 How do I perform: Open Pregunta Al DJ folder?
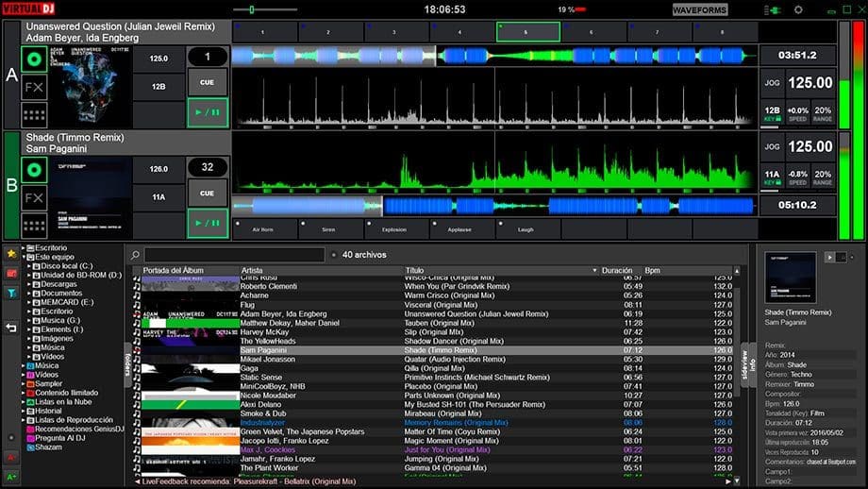pyautogui.click(x=59, y=438)
